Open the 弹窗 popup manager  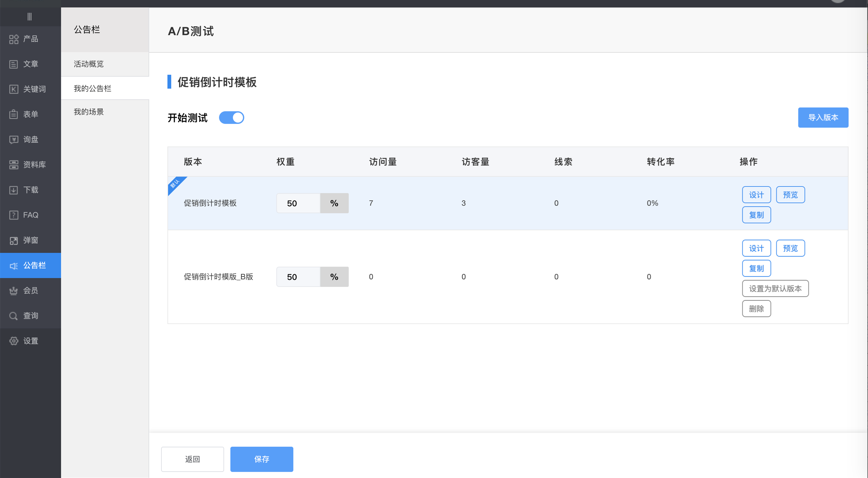click(30, 240)
